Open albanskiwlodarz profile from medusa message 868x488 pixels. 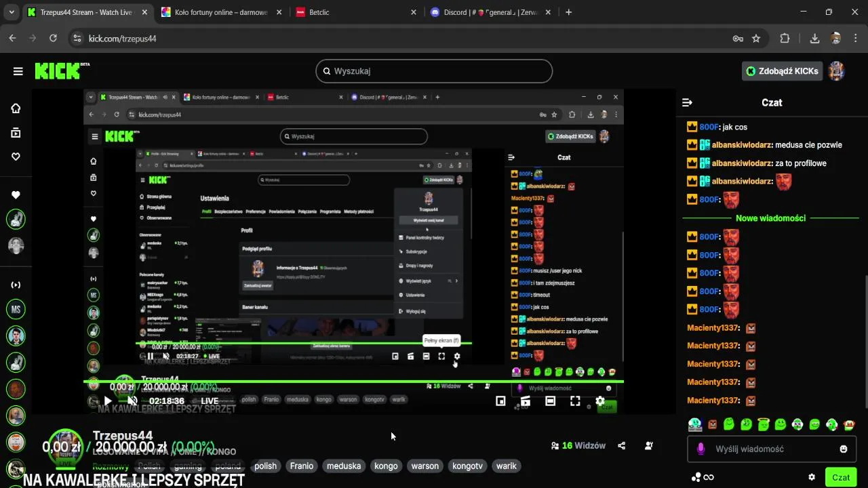[742, 145]
